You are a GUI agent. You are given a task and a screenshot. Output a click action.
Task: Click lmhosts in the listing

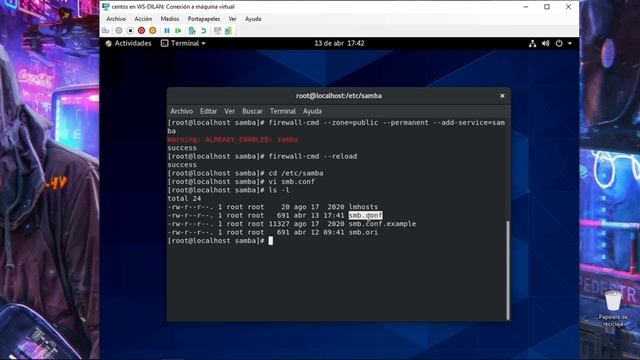pos(363,207)
